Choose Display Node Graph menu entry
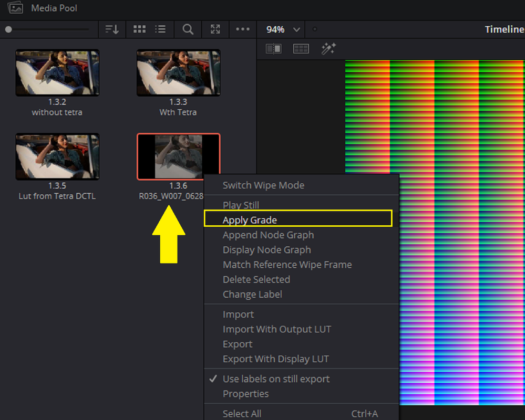The image size is (525, 420). coord(301,250)
